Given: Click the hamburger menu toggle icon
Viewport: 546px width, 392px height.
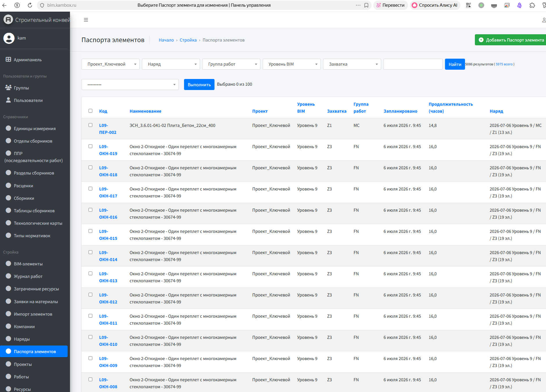Looking at the screenshot, I should click(x=86, y=20).
